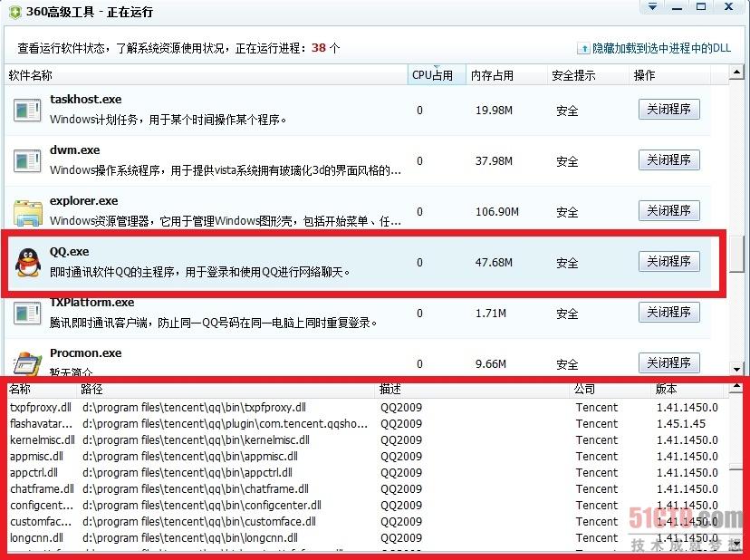Open the title bar dropdown menu arrow
This screenshot has width=750, height=560.
652,7
